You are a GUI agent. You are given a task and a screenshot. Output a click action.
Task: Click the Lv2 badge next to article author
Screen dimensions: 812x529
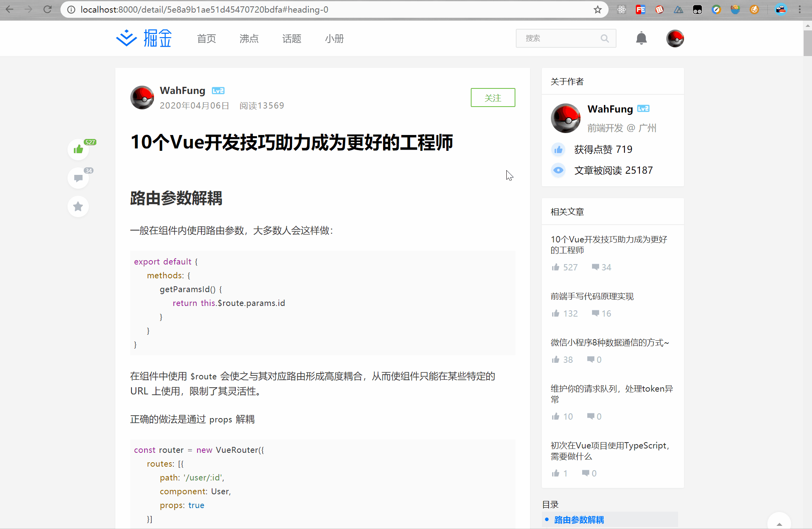(x=218, y=91)
